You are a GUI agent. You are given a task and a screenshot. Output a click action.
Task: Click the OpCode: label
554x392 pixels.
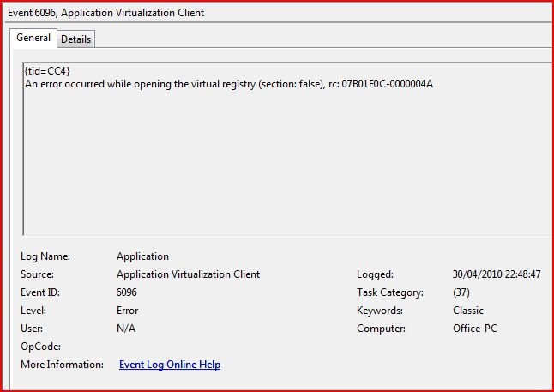pos(40,347)
